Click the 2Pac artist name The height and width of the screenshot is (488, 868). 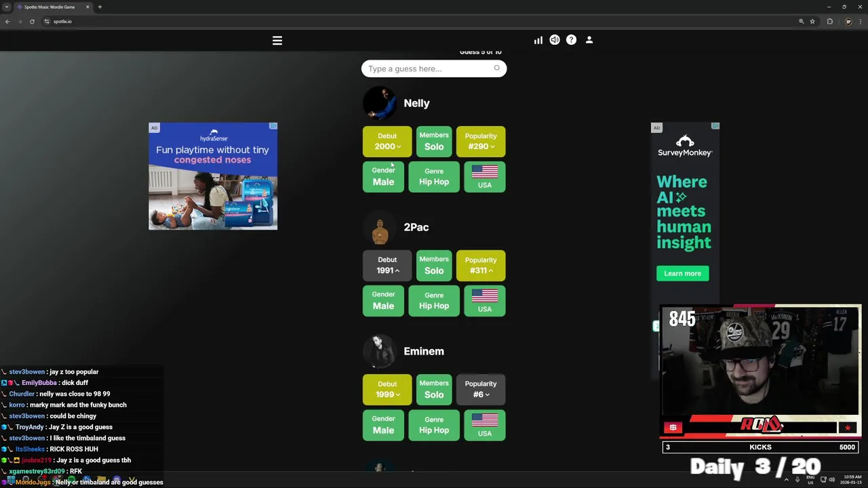point(416,227)
